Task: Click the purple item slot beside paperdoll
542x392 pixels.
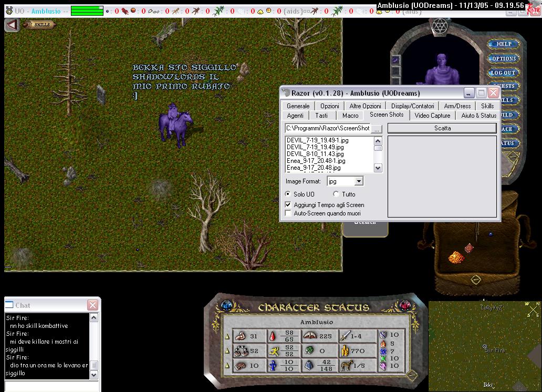Action: [396, 60]
